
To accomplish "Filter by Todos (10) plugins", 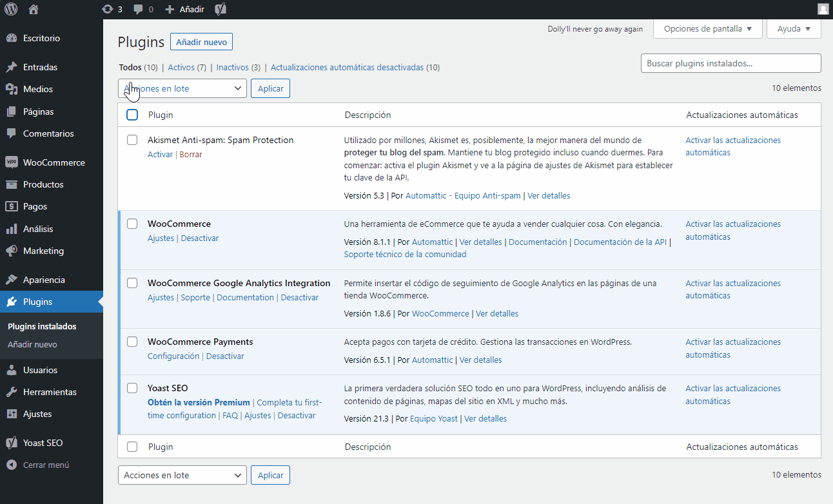I will (138, 67).
